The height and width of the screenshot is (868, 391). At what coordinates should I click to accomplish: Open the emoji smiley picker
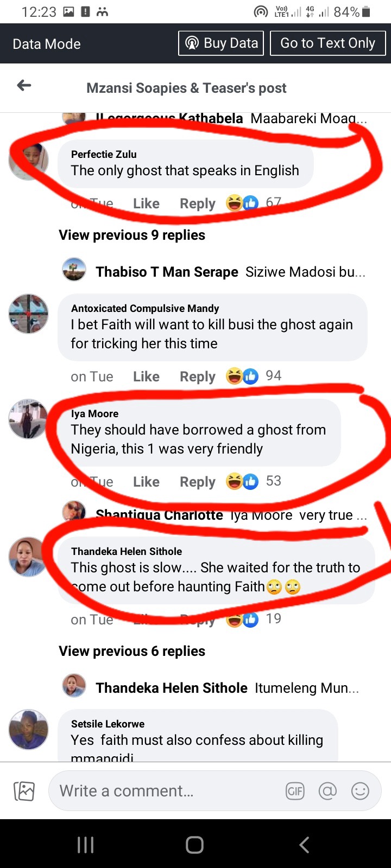pos(360,792)
